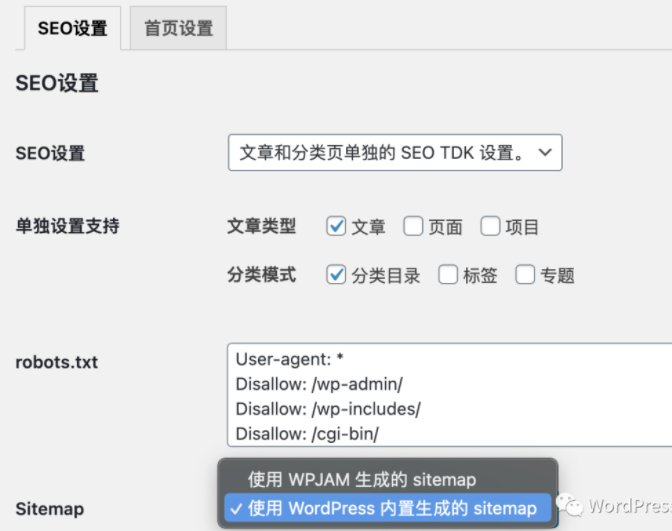Enable the 页面 checkbox
Image resolution: width=672 pixels, height=531 pixels.
[413, 226]
